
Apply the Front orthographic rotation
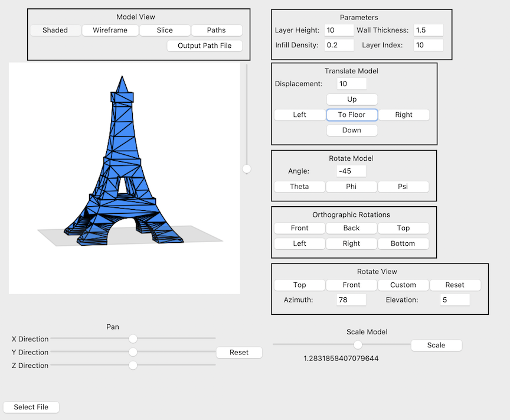click(x=299, y=228)
